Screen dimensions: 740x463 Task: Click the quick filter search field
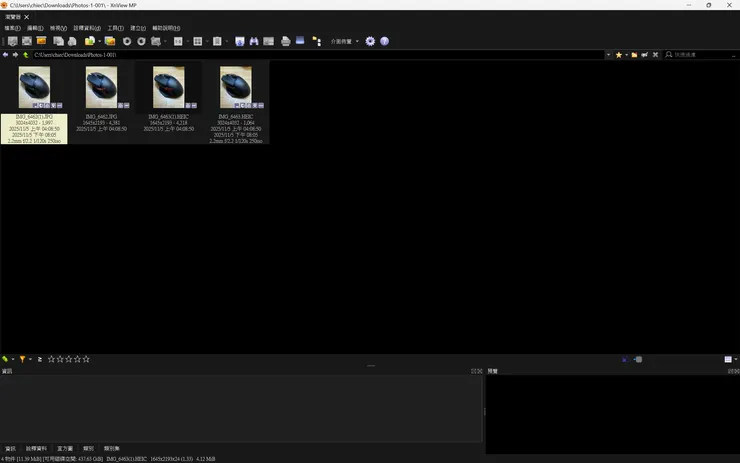coord(703,55)
